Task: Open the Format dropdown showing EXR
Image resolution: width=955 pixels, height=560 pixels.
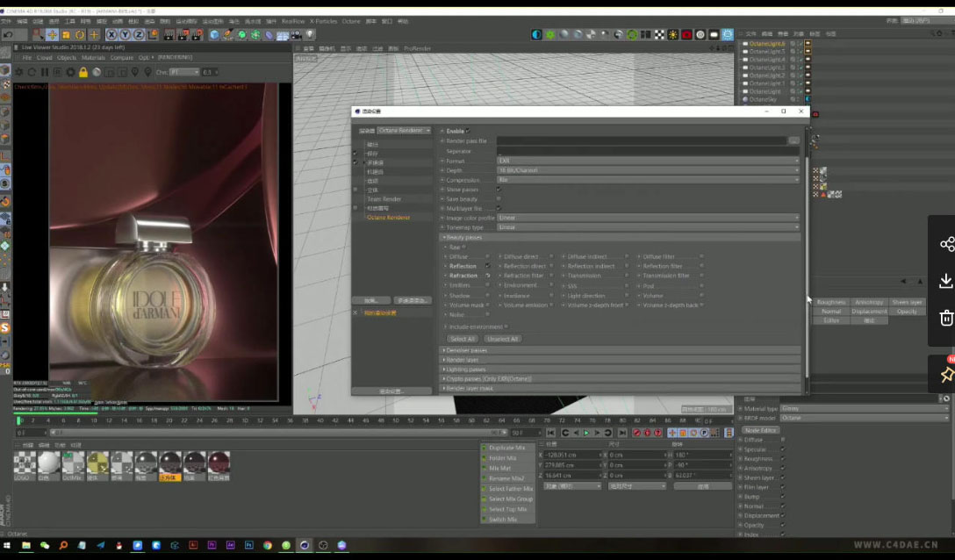Action: (648, 161)
